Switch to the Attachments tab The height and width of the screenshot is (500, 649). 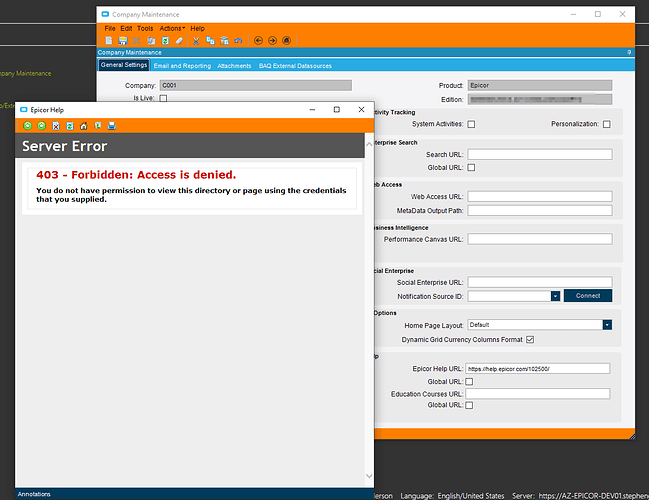pyautogui.click(x=234, y=66)
